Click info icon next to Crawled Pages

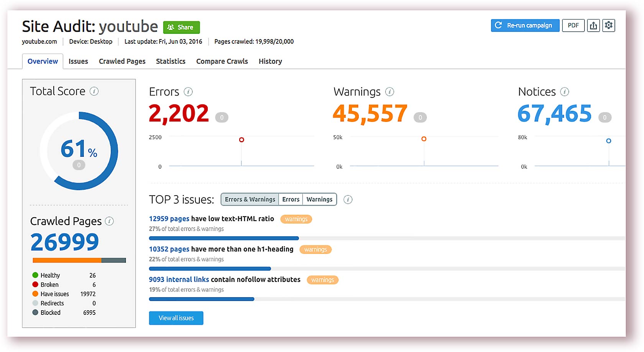pyautogui.click(x=109, y=221)
